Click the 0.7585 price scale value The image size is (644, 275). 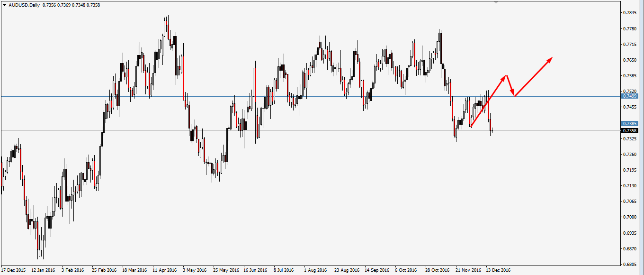tap(630, 75)
